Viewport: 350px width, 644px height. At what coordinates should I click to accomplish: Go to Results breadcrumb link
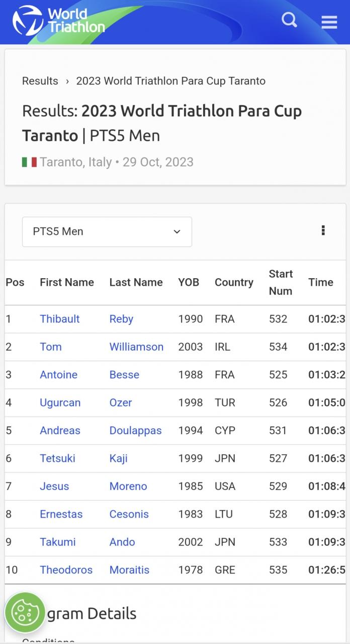pos(40,81)
